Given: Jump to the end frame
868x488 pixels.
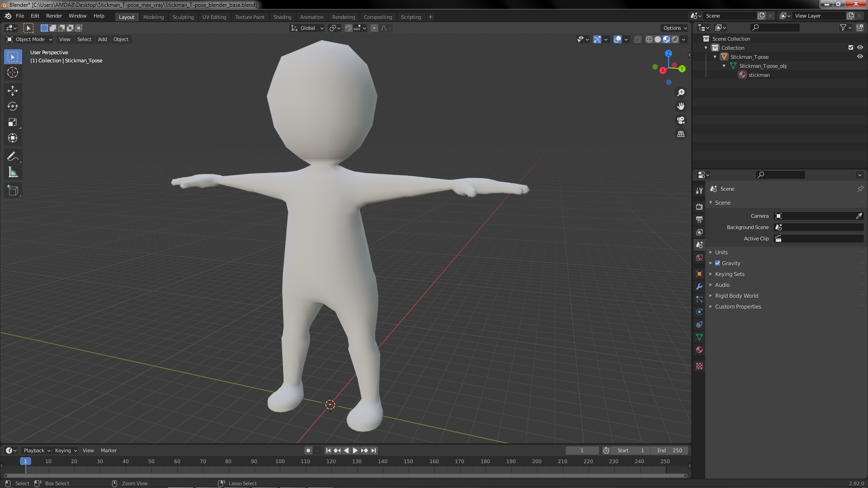Looking at the screenshot, I should point(374,450).
